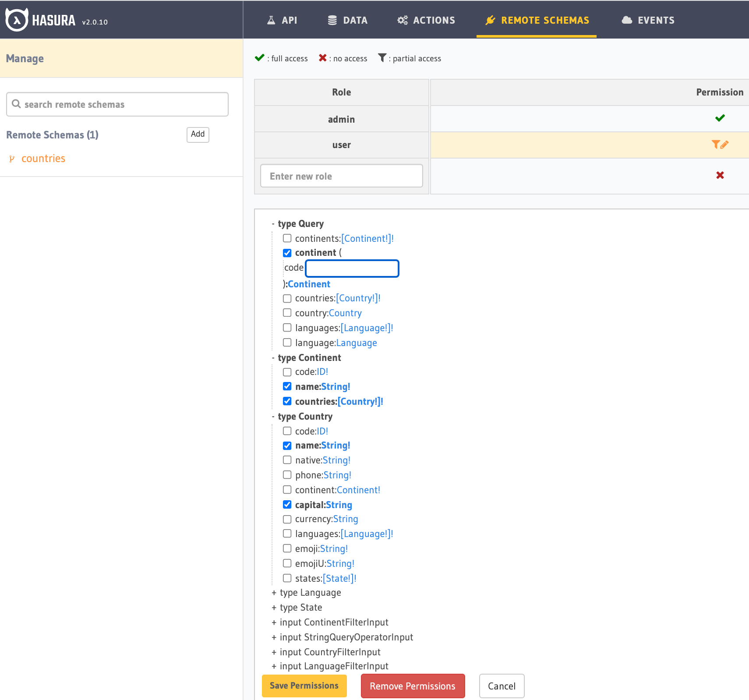Image resolution: width=749 pixels, height=700 pixels.
Task: Open the Remote Schemas tab
Action: click(537, 20)
